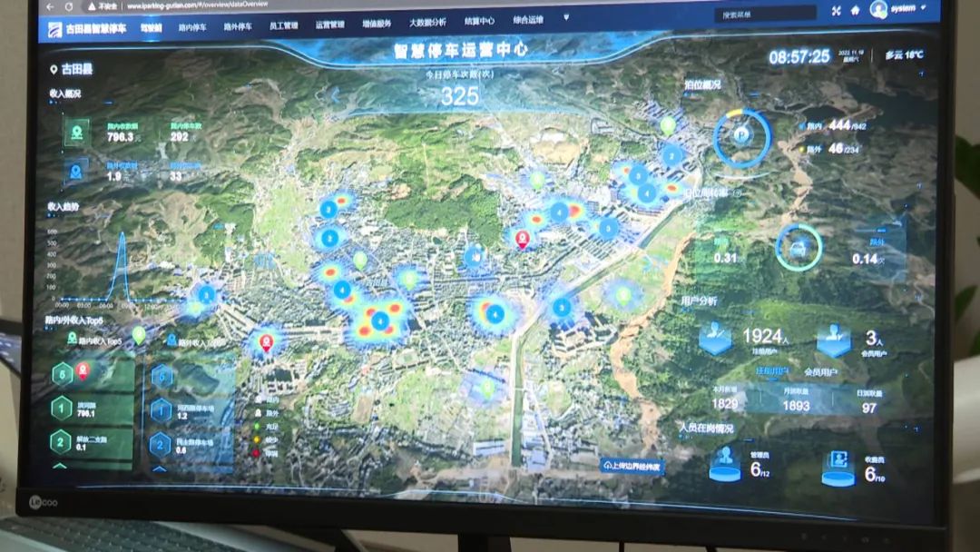Switch to the 注册用户 user tab

771,371
